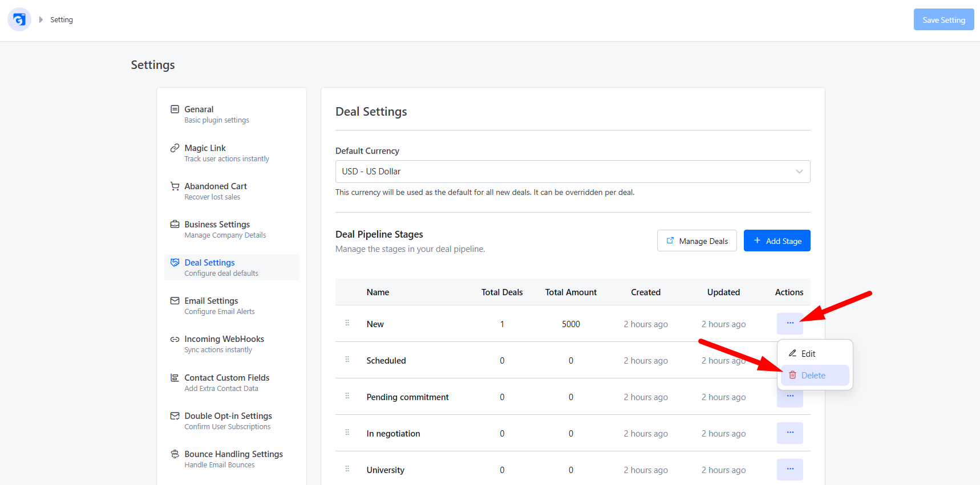Open actions menu for In negotiation stage

tap(789, 433)
